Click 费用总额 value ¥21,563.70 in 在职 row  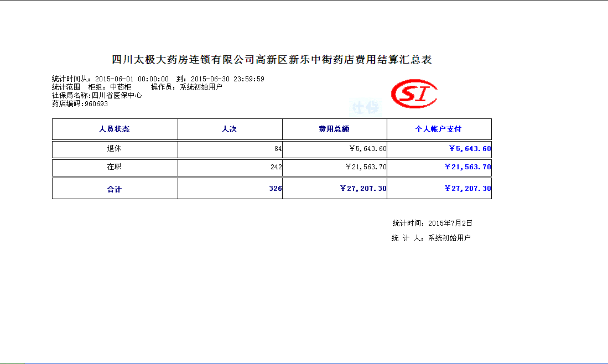pos(366,167)
